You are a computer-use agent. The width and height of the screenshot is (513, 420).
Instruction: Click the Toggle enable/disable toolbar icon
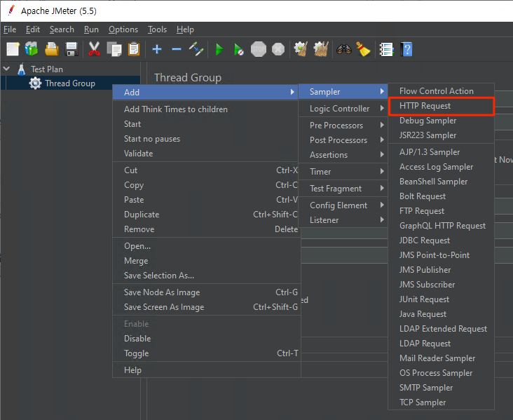[x=196, y=49]
